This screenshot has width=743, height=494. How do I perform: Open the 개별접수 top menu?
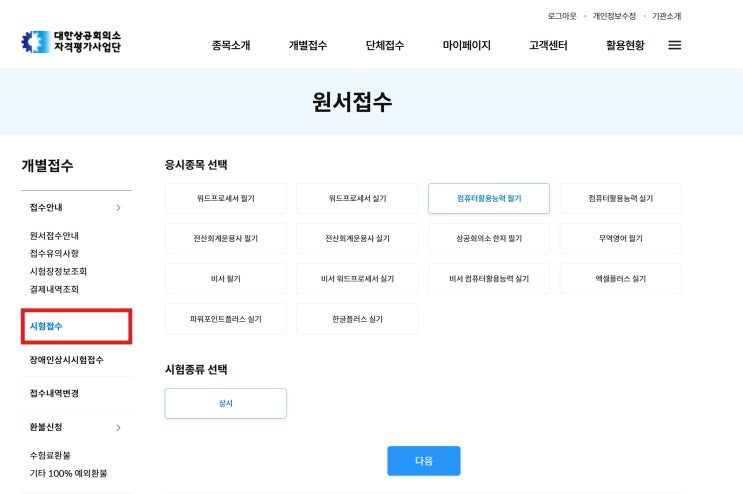pyautogui.click(x=308, y=45)
